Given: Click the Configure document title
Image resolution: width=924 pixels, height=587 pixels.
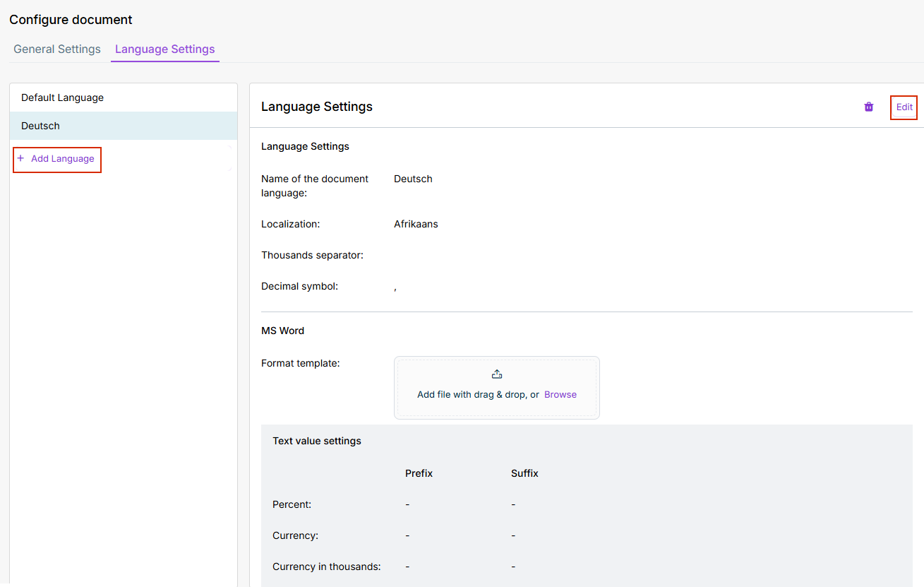Looking at the screenshot, I should tap(71, 20).
